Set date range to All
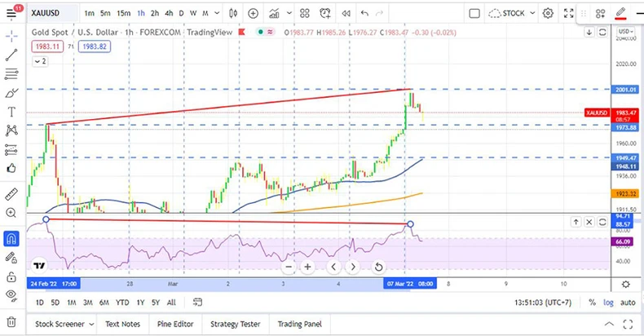This screenshot has height=336, width=644. click(171, 303)
